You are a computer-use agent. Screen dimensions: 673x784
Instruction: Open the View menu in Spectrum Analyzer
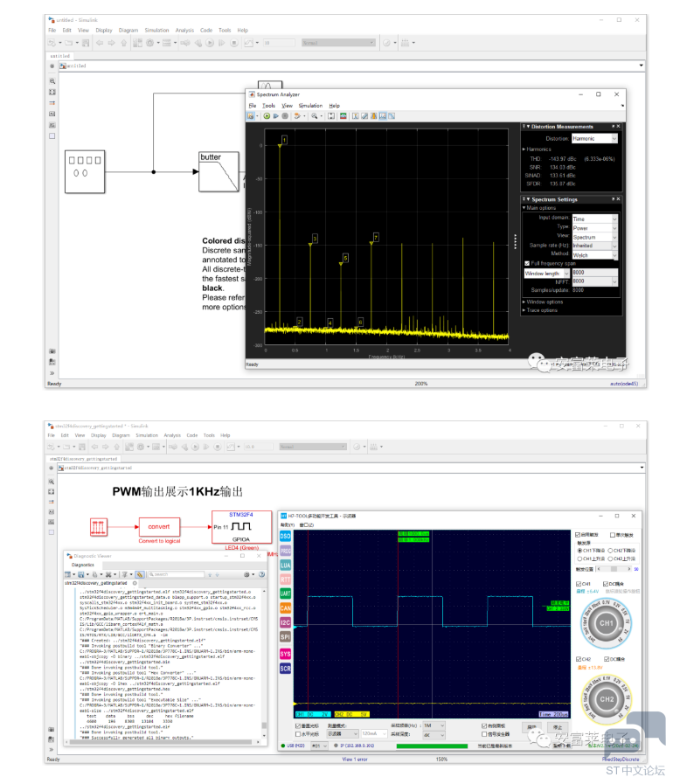pyautogui.click(x=287, y=106)
